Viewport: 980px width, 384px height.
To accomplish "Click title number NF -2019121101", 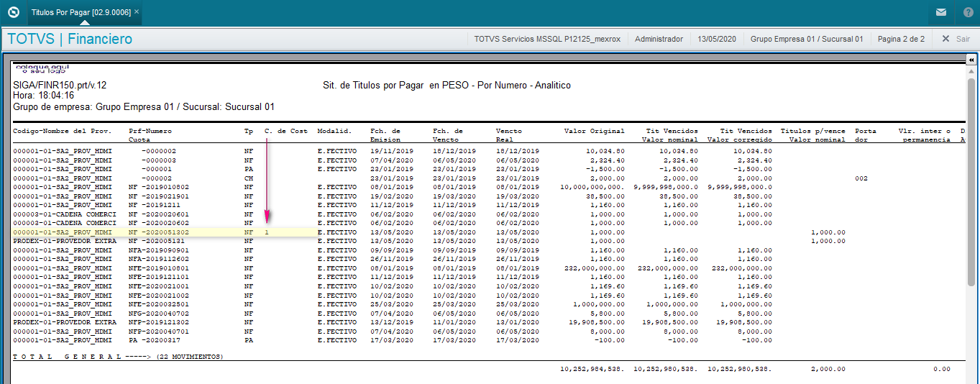I will [x=158, y=277].
